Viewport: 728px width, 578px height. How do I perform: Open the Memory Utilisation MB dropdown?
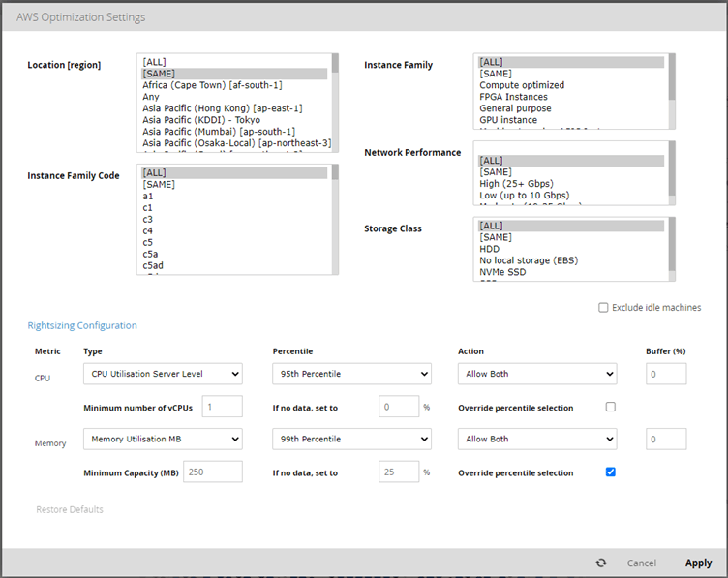click(x=163, y=440)
